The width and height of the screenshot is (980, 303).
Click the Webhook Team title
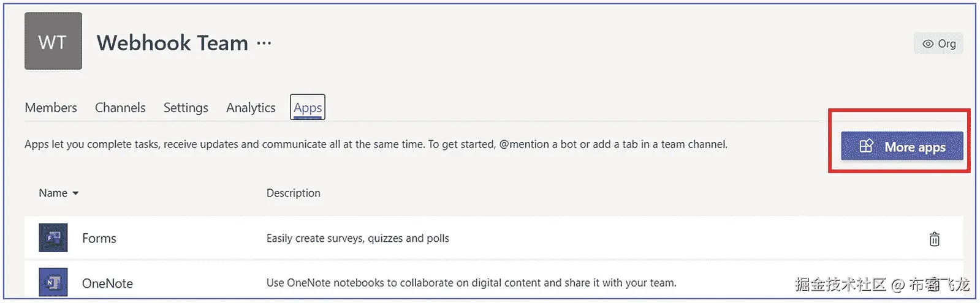point(172,43)
